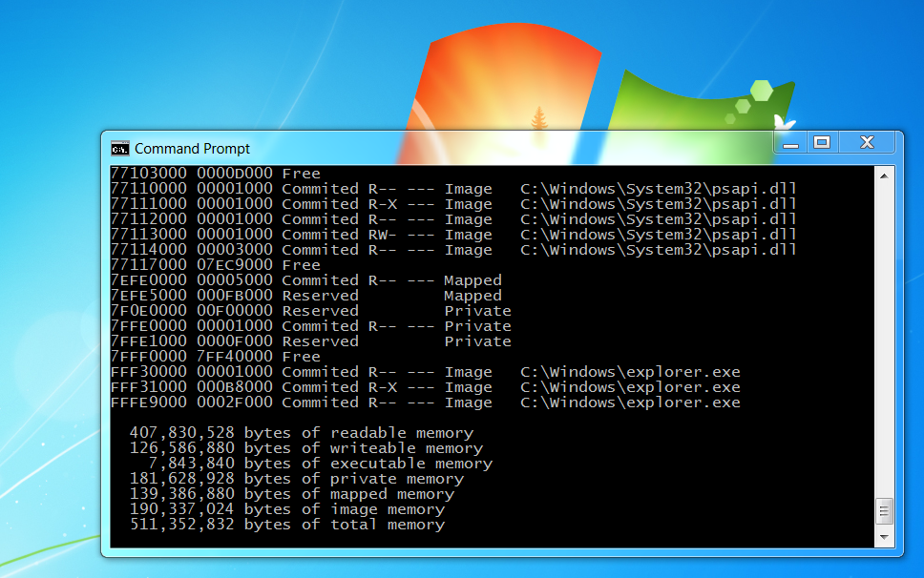Click the explorer.exe row at FFF30000
Viewport: 924px width, 578px height.
(x=426, y=373)
